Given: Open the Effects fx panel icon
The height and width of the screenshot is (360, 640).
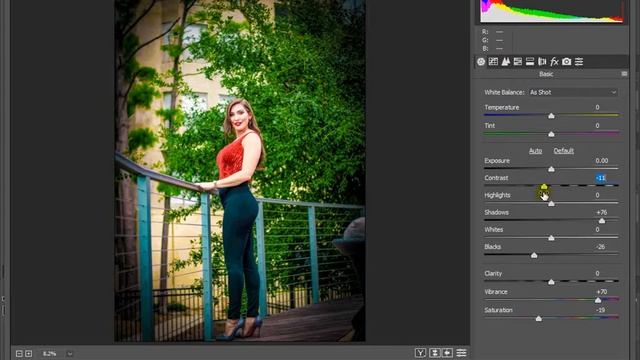Looking at the screenshot, I should coord(554,62).
